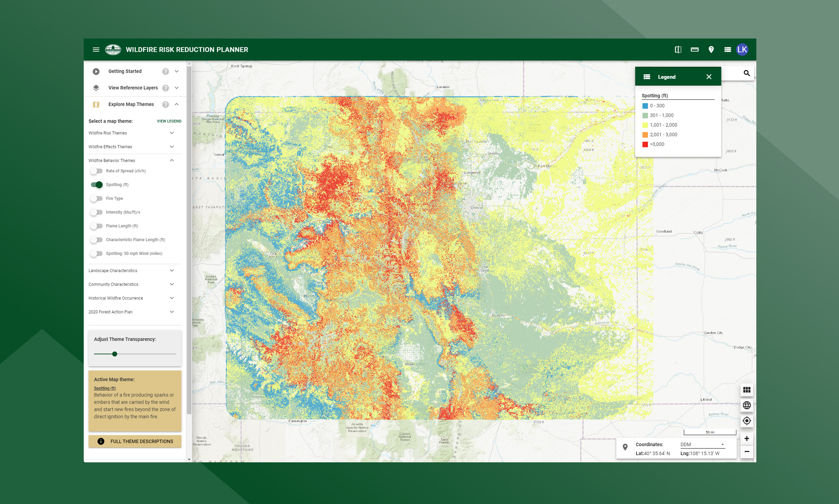Viewport: 839px width, 504px height.
Task: Click the Wildfire Risk Reduction Planner title
Action: coord(187,50)
